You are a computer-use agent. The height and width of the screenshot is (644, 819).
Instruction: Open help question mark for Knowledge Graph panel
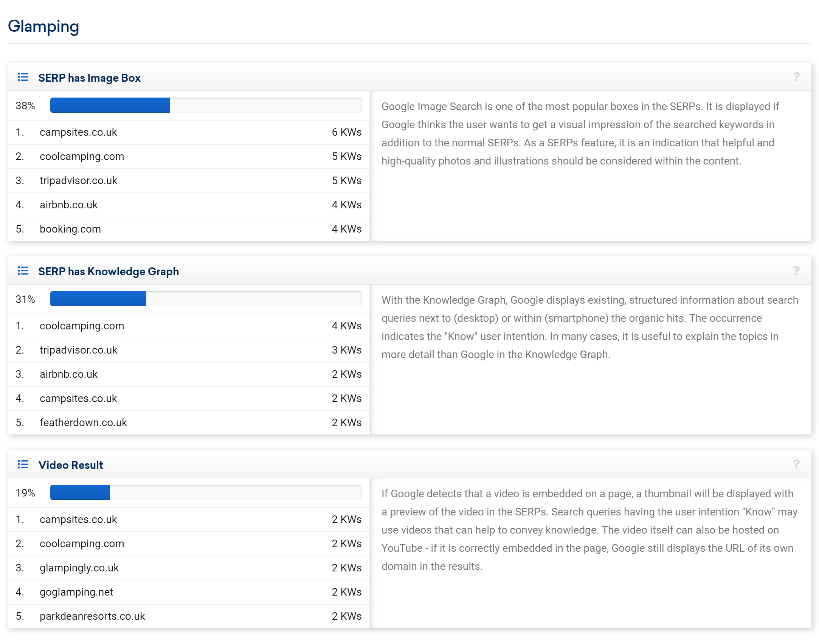[796, 271]
